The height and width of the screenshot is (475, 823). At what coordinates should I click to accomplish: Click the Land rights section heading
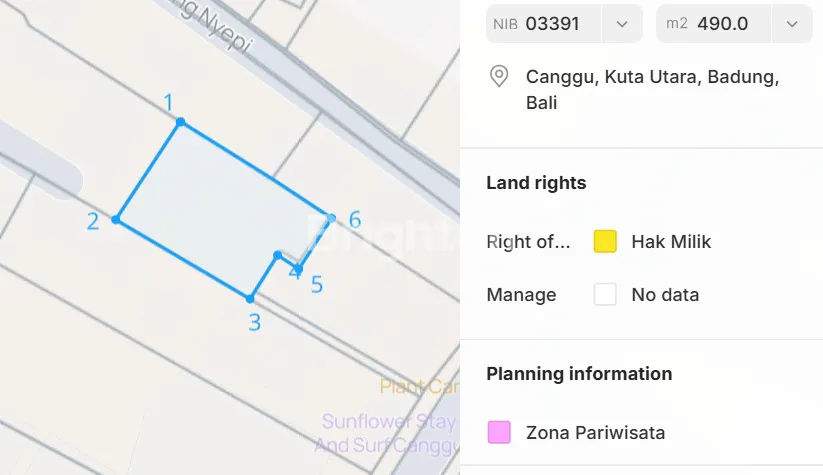[536, 183]
